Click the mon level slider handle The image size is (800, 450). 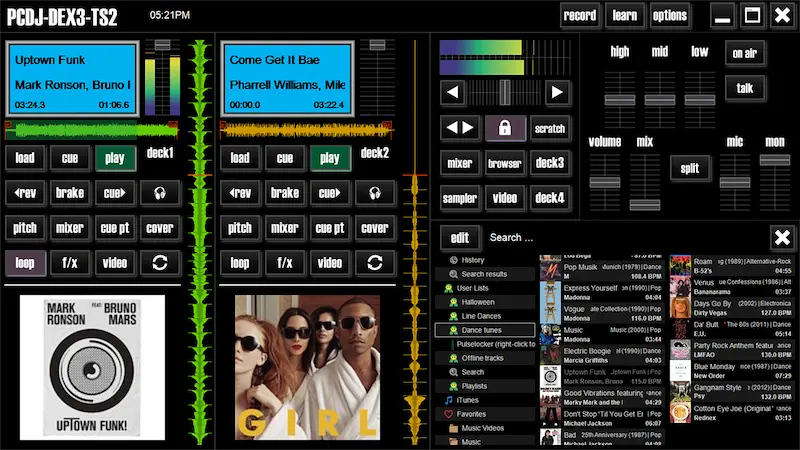click(x=774, y=160)
